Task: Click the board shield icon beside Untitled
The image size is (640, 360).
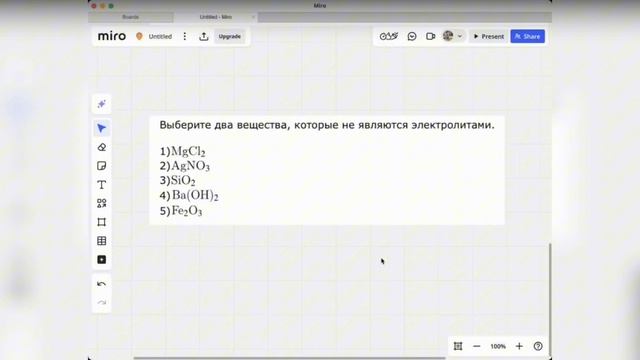Action: (x=139, y=36)
